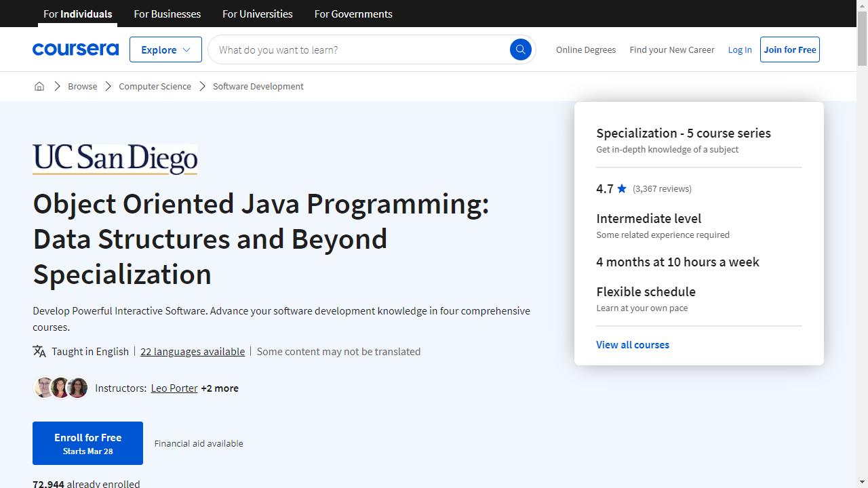This screenshot has height=488, width=868.
Task: Open Computer Science breadcrumb link
Action: 155,86
